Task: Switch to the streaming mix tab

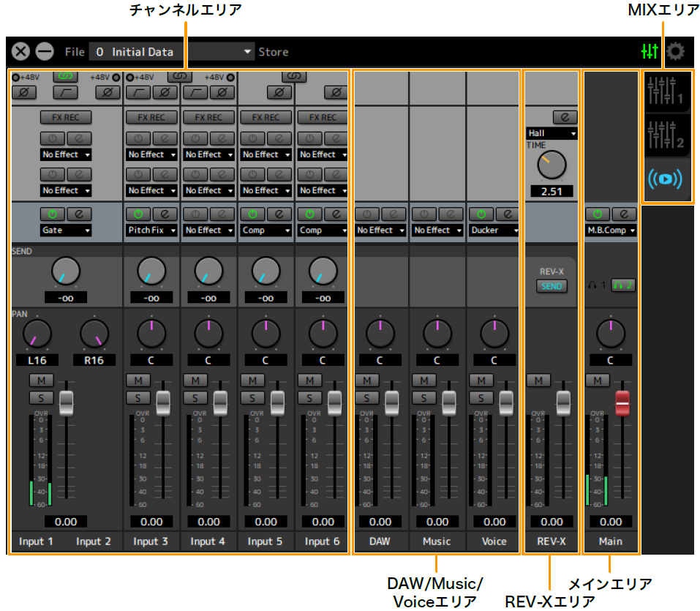Action: [x=665, y=179]
